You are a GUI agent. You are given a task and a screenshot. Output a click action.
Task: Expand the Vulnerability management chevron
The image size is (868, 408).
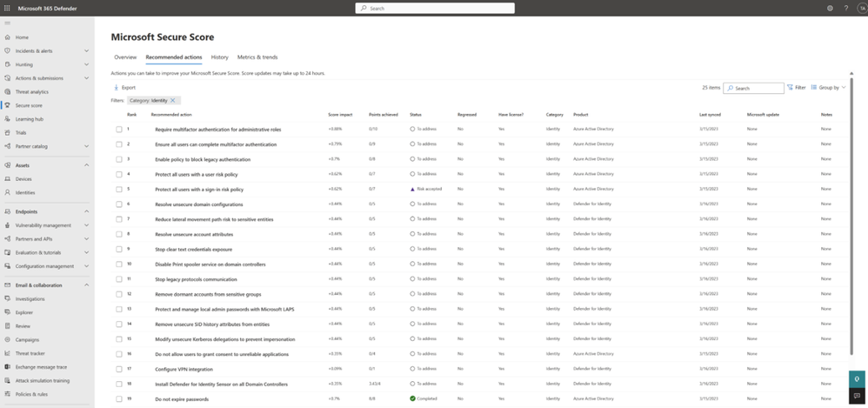pyautogui.click(x=86, y=225)
